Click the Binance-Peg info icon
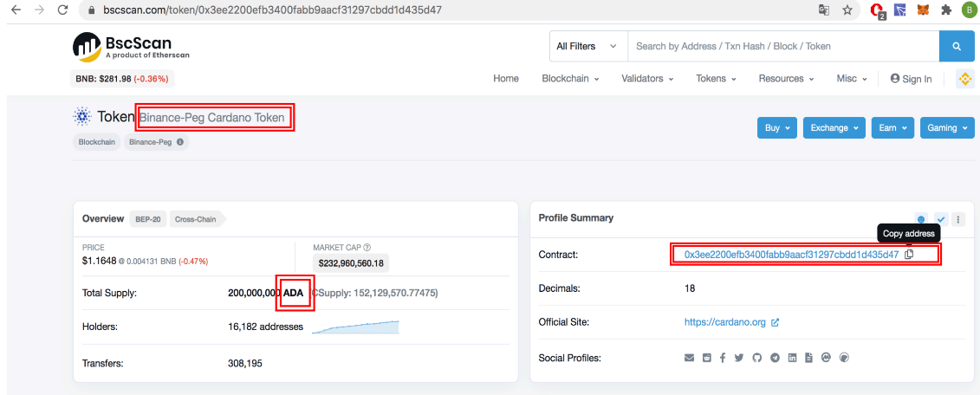The image size is (980, 395). pyautogui.click(x=180, y=142)
